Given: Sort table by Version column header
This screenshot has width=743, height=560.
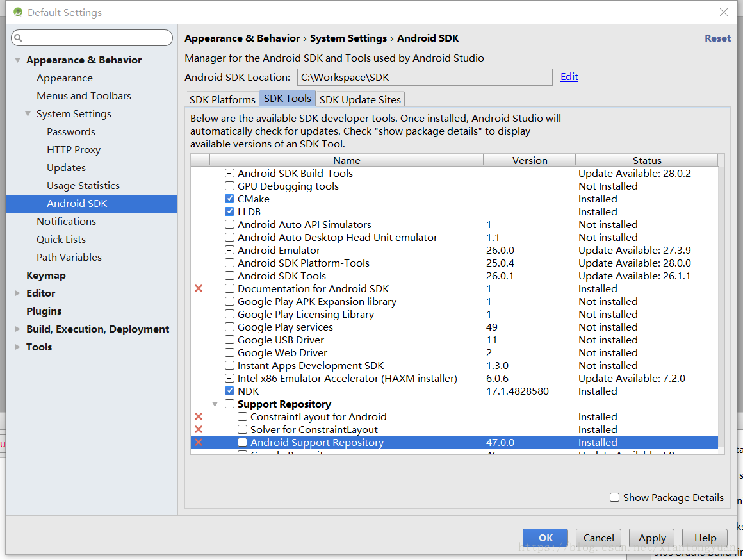Looking at the screenshot, I should click(x=529, y=160).
